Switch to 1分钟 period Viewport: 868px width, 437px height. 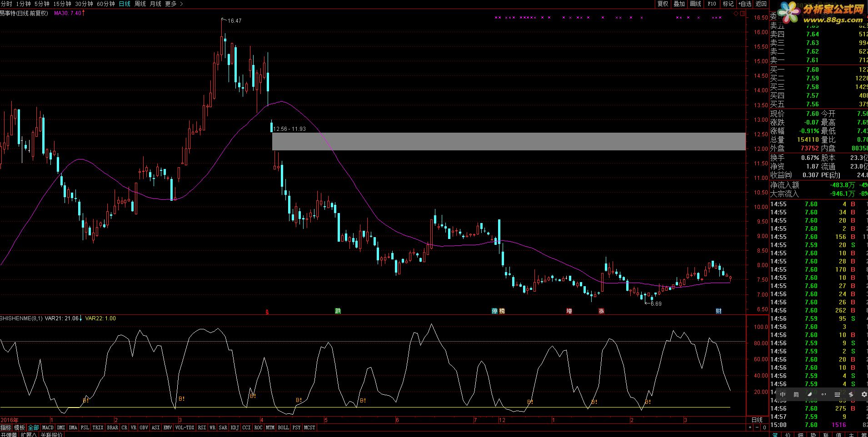click(23, 4)
